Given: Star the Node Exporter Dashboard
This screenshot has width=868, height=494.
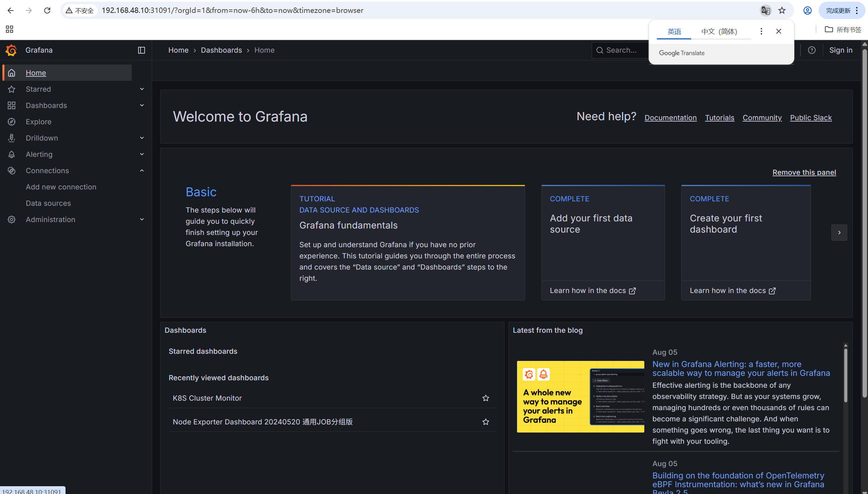Looking at the screenshot, I should pyautogui.click(x=486, y=422).
